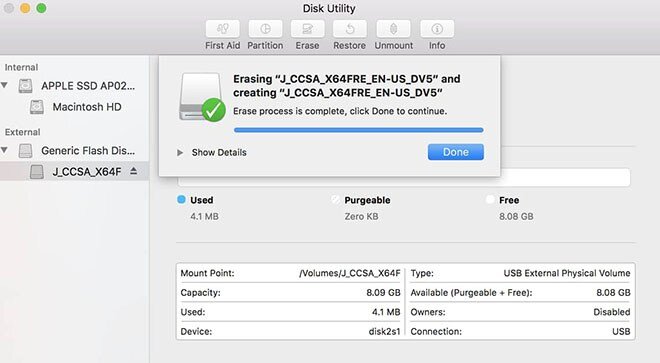Collapse the APPLE SSD disk tree
Screen dimensions: 660x363
[5, 85]
